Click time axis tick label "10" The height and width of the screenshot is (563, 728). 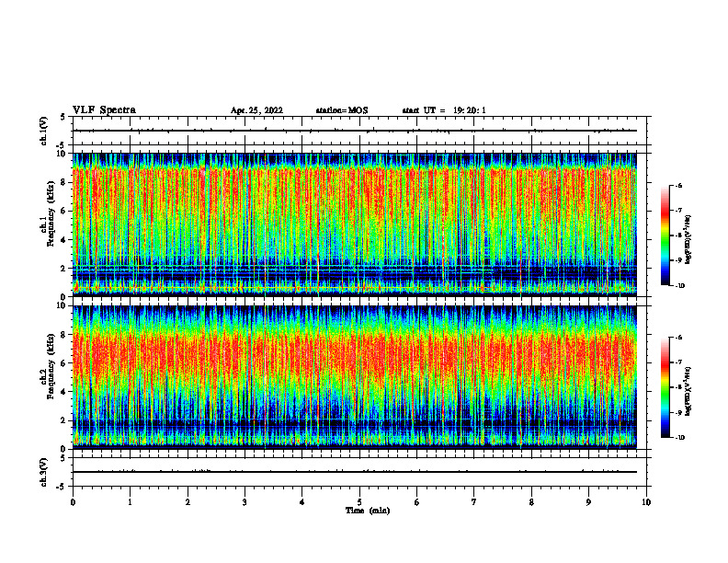click(x=646, y=502)
